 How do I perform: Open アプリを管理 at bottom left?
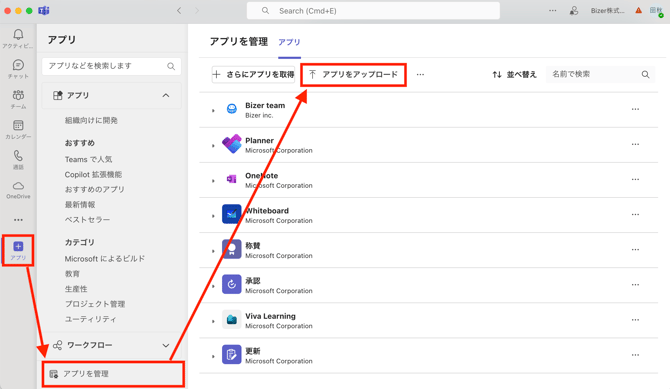[x=113, y=374]
